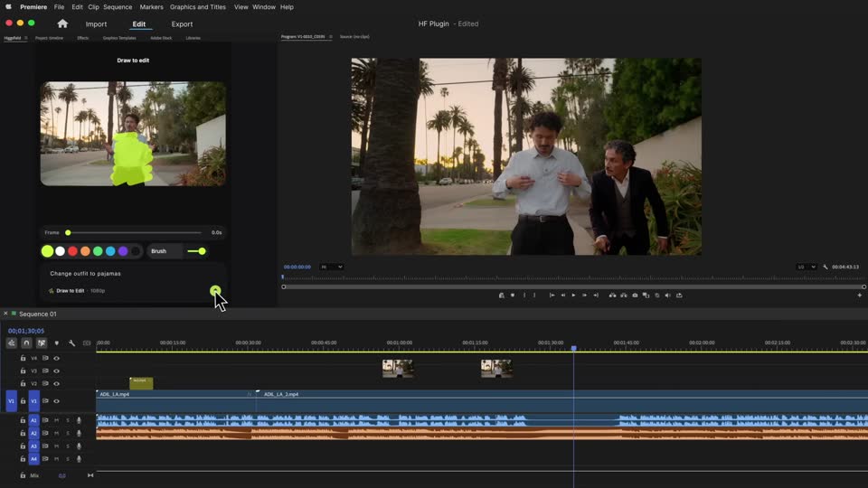
Task: Click the Extract button in Program monitor
Action: [624, 296]
